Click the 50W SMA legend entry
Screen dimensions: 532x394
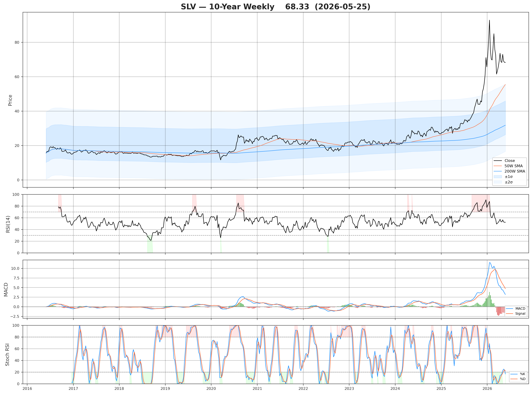coord(508,166)
